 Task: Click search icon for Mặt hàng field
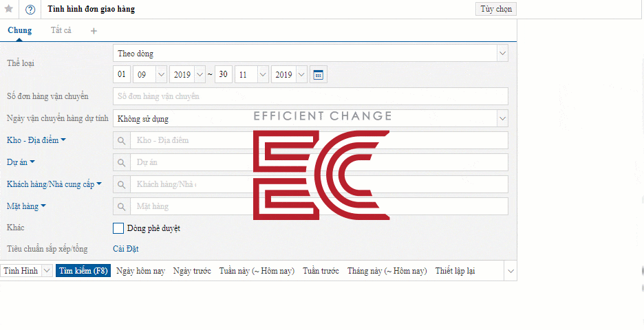tap(122, 206)
